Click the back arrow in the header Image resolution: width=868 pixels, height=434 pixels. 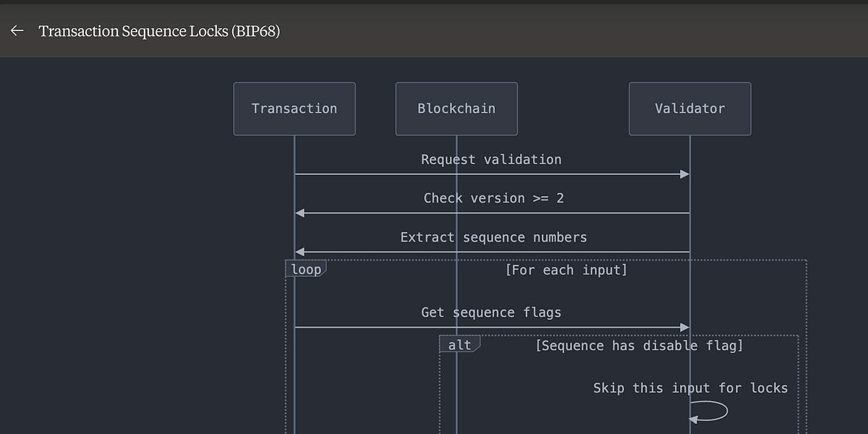click(16, 30)
